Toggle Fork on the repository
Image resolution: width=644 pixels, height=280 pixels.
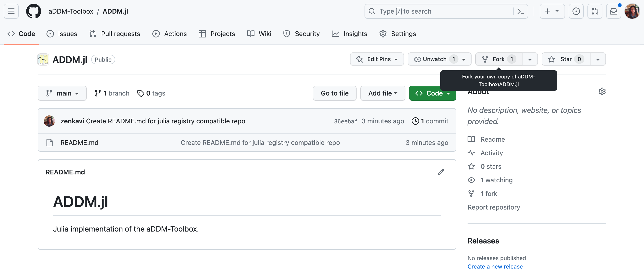(499, 59)
